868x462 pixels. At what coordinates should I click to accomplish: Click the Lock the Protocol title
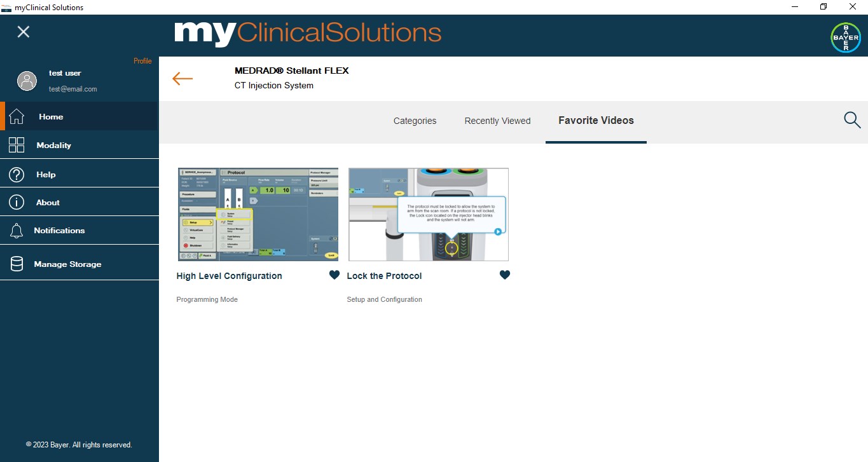coord(384,276)
